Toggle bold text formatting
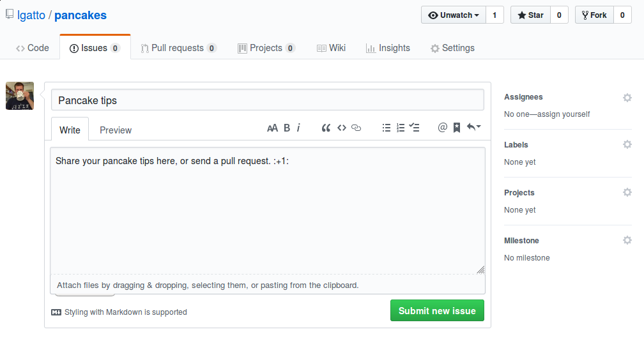 287,128
